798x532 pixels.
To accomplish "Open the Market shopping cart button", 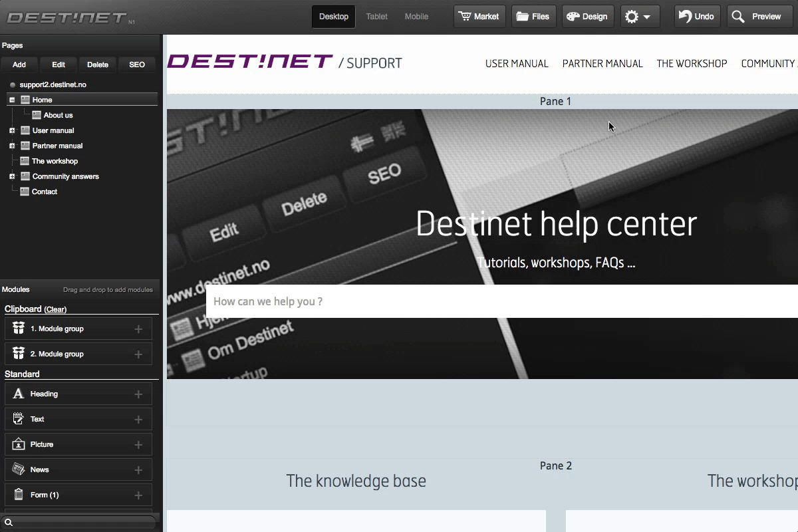I will pyautogui.click(x=479, y=17).
